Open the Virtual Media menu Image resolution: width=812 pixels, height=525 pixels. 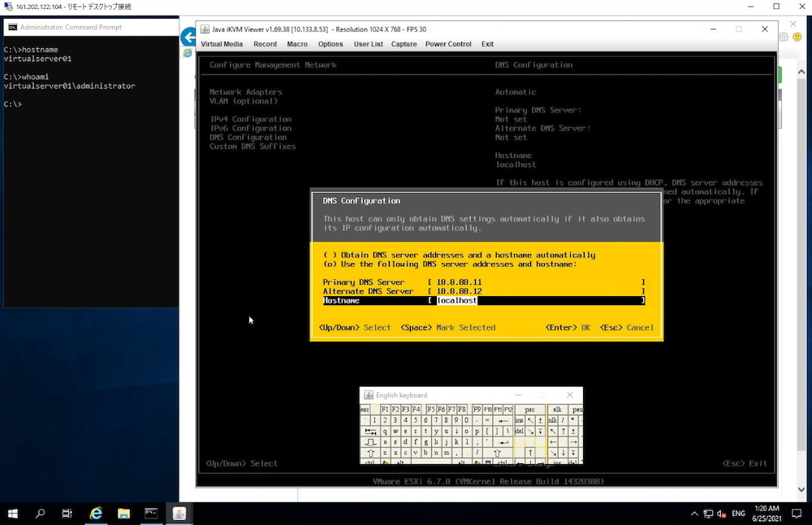coord(222,44)
